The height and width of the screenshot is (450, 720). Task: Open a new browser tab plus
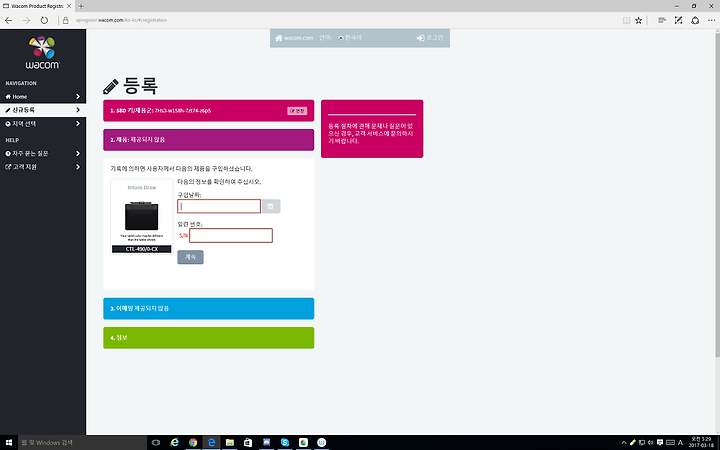pos(81,6)
